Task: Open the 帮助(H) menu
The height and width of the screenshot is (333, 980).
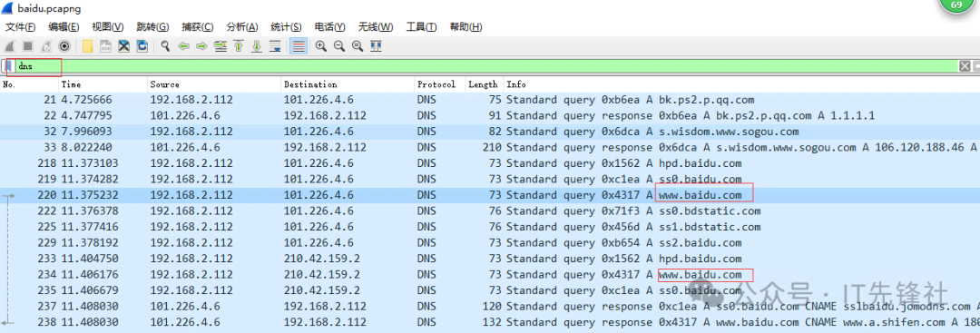Action: 465,27
